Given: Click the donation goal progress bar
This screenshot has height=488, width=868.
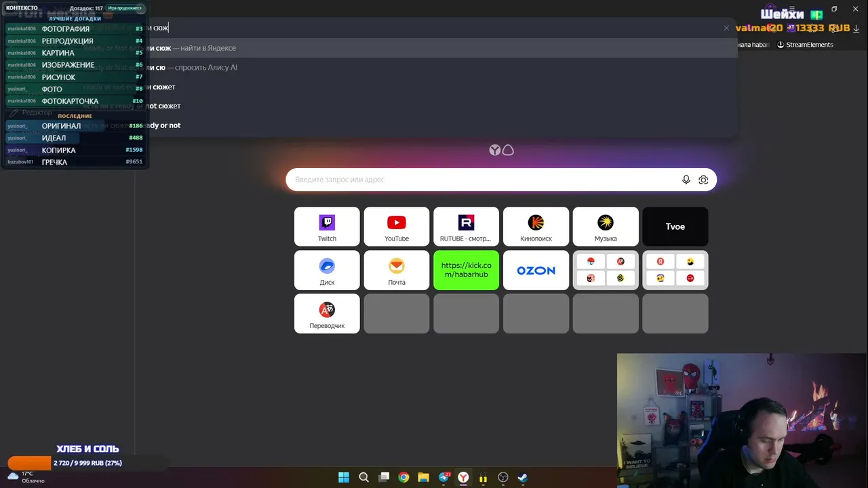Looking at the screenshot, I should point(87,464).
